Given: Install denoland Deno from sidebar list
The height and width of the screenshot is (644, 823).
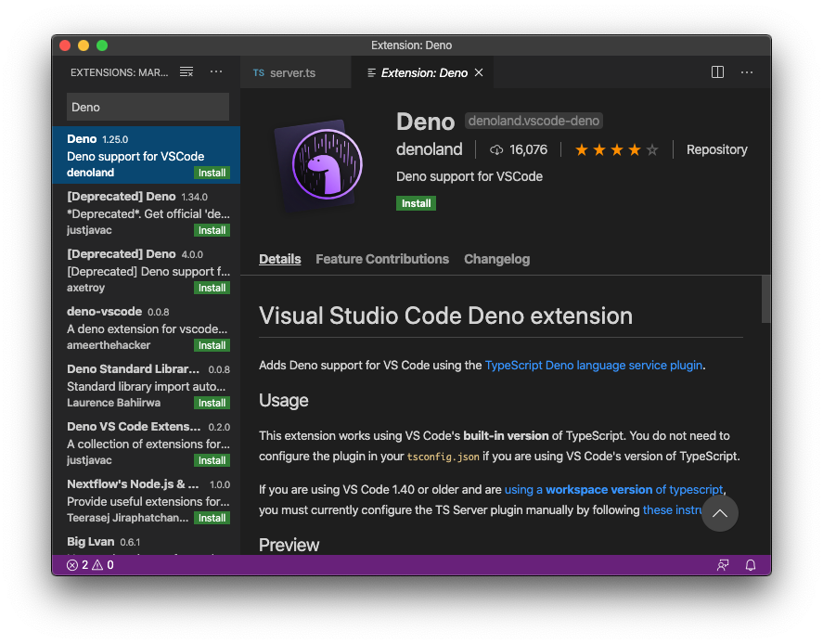Looking at the screenshot, I should [212, 173].
